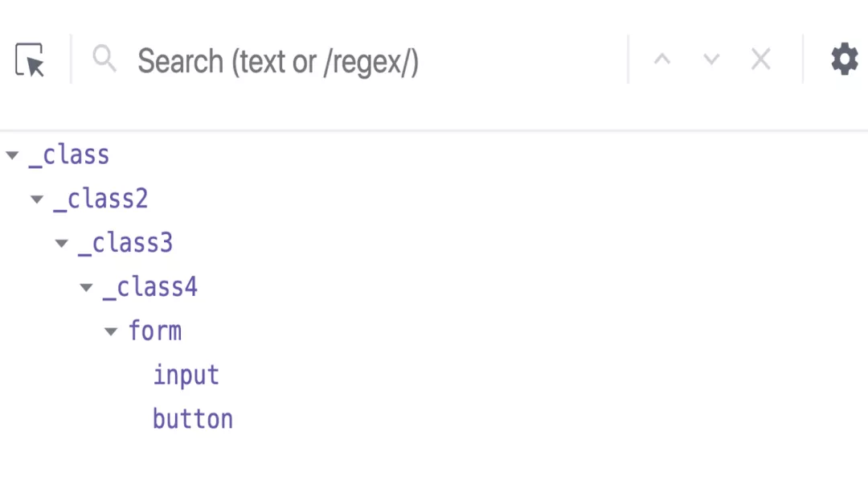Screen dimensions: 868x481
Task: Select the input element node
Action: click(186, 375)
